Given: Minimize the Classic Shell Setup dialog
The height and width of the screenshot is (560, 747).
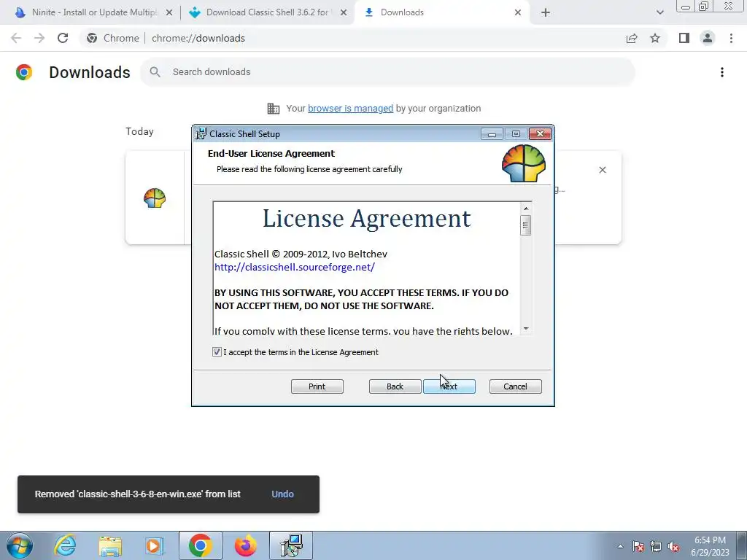Looking at the screenshot, I should [492, 134].
